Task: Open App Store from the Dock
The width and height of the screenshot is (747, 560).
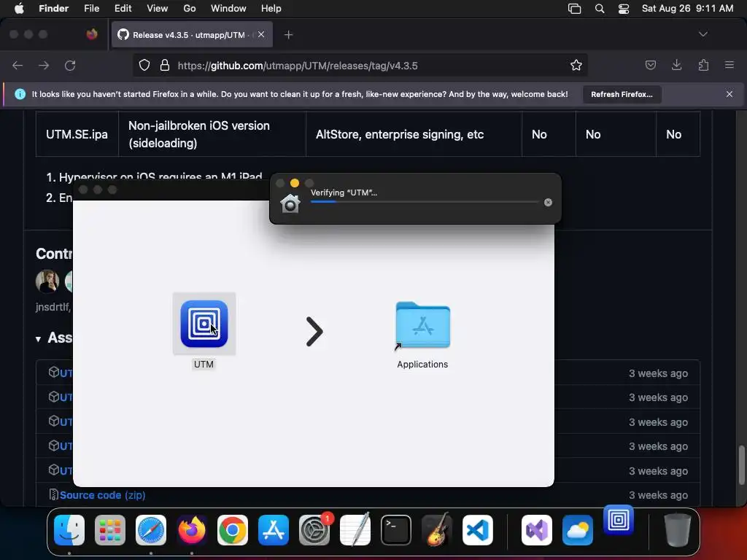Action: pos(274,530)
